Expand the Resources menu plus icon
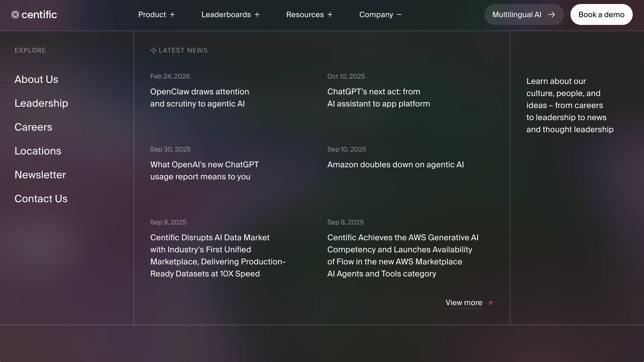Viewport: 644px width, 362px height. 330,14
